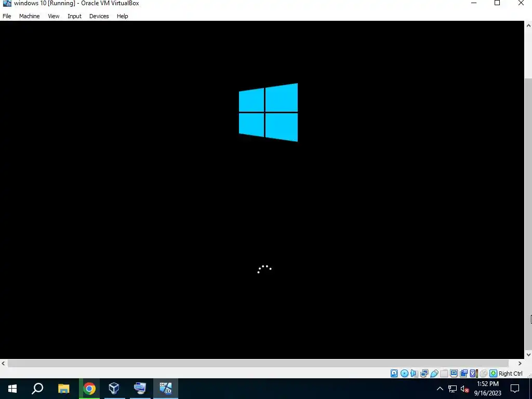Switch to Google Chrome on taskbar
This screenshot has height=399, width=532.
click(89, 389)
